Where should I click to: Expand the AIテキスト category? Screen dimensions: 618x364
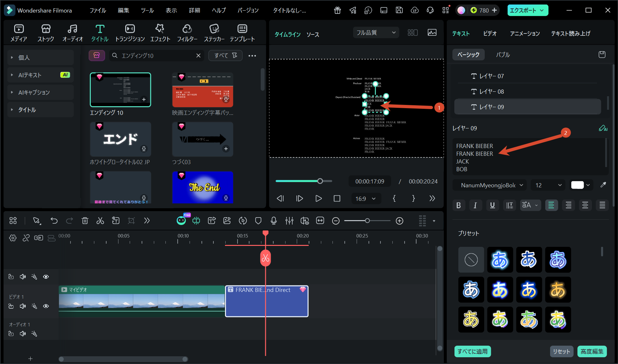(x=41, y=75)
